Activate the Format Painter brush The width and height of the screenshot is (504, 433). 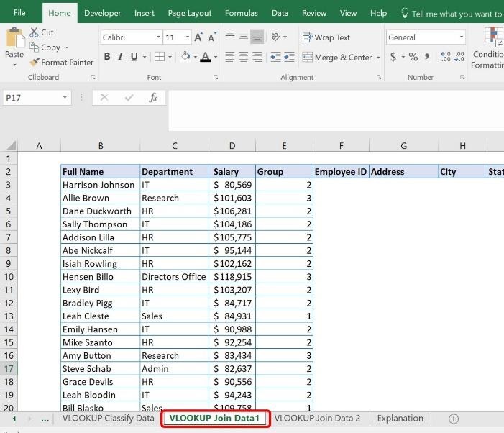[34, 62]
